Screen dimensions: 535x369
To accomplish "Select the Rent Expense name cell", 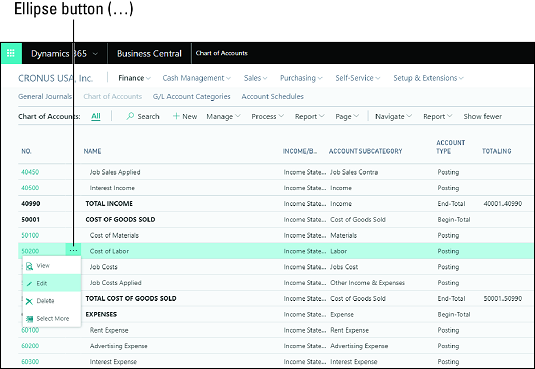I will (109, 330).
